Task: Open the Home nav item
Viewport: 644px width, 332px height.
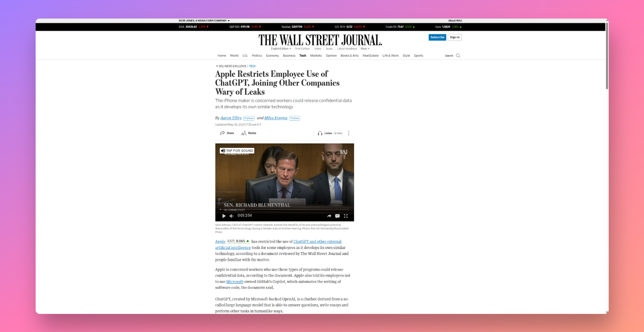Action: click(222, 56)
